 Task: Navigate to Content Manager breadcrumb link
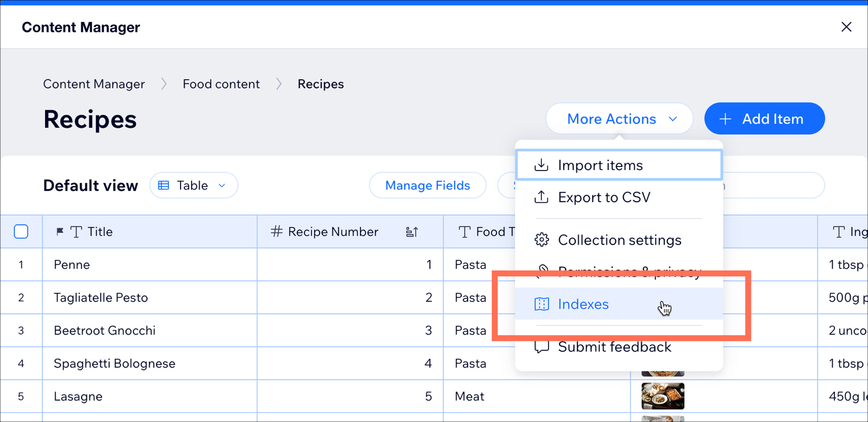point(94,84)
